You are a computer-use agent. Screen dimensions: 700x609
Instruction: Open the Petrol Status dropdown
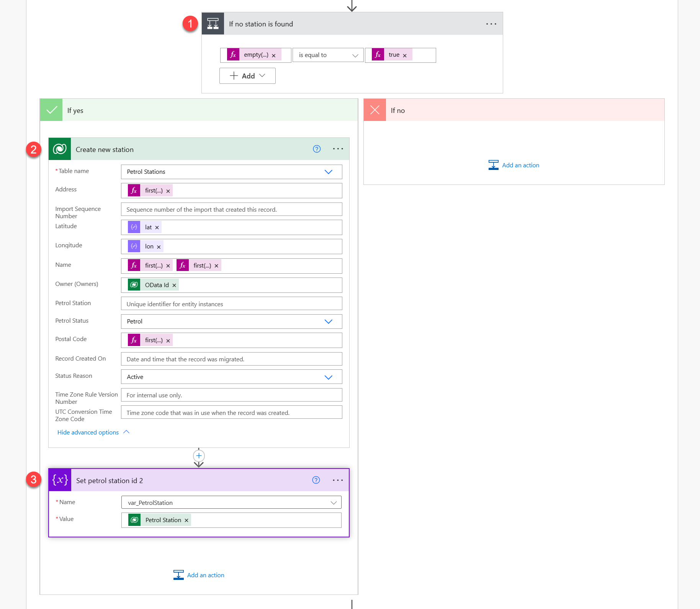tap(328, 322)
